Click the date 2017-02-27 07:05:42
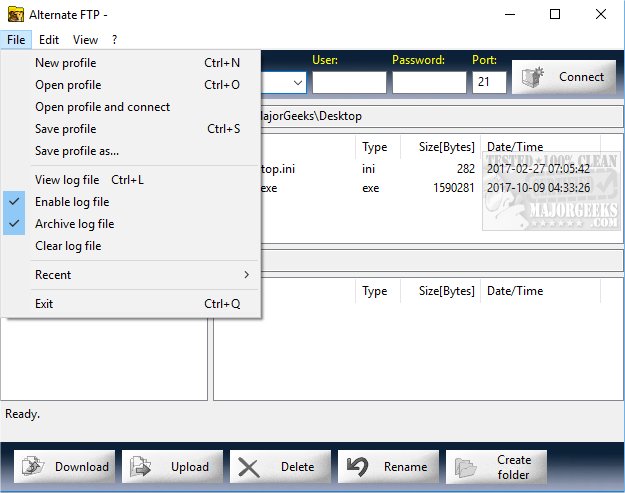Image resolution: width=625 pixels, height=493 pixels. pos(539,169)
